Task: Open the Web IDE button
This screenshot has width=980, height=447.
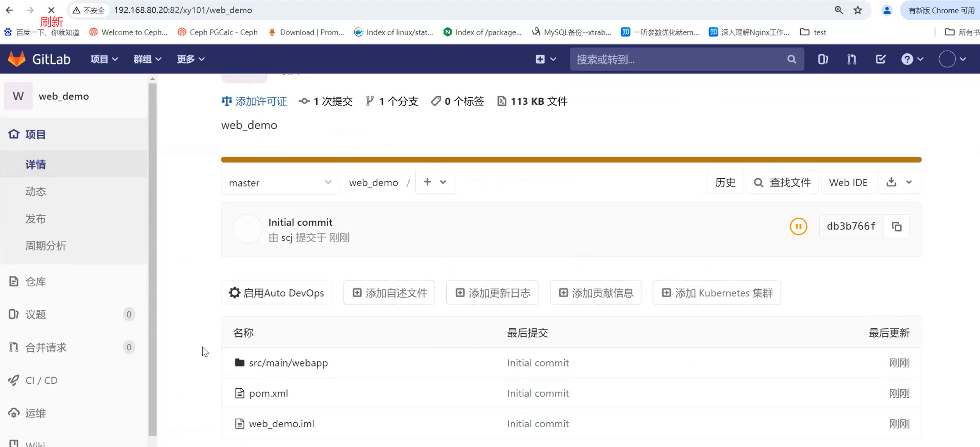Action: (x=848, y=182)
